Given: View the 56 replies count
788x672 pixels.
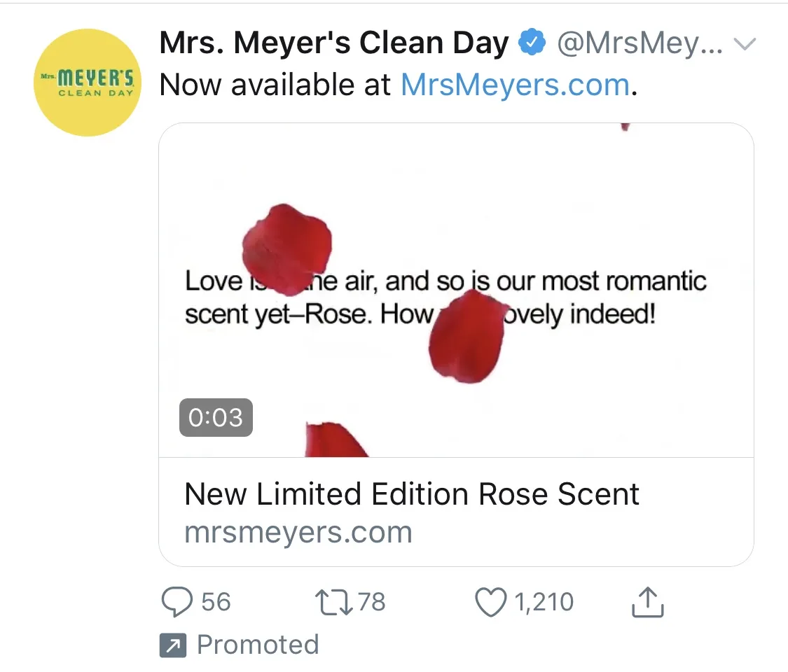Looking at the screenshot, I should pos(216,602).
